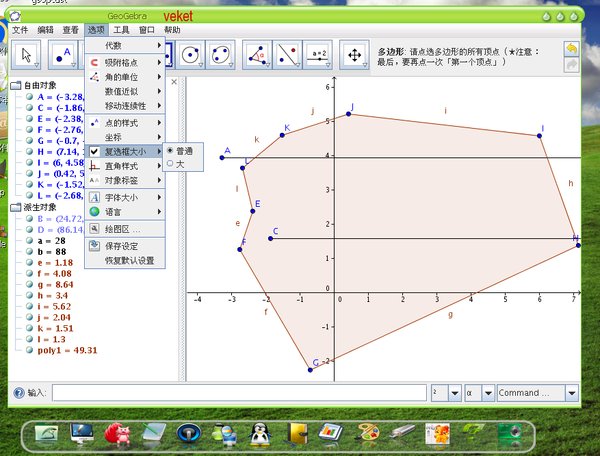The image size is (600, 456).
Task: Choose the conic through five points tool
Action: [x=221, y=53]
